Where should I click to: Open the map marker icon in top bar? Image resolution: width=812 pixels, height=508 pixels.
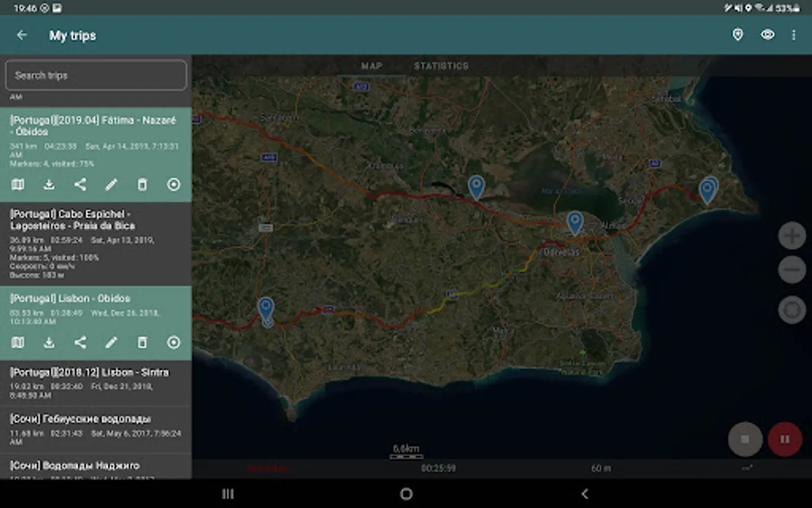738,35
